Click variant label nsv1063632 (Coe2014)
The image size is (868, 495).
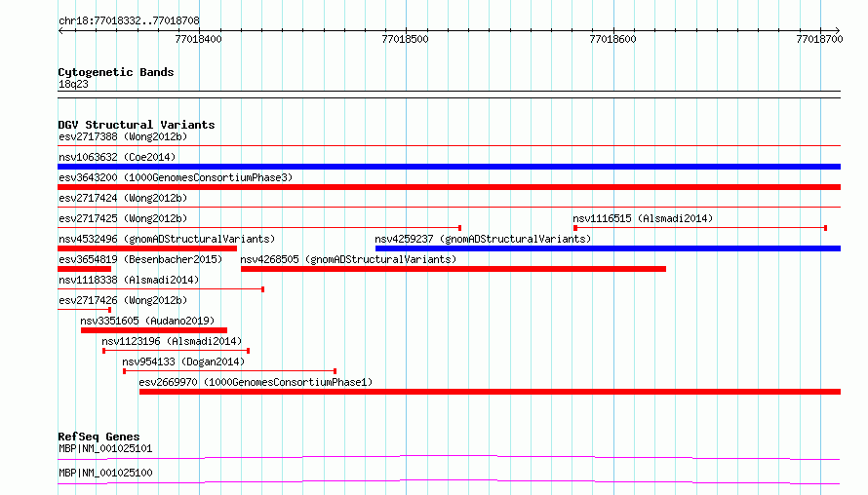click(117, 157)
